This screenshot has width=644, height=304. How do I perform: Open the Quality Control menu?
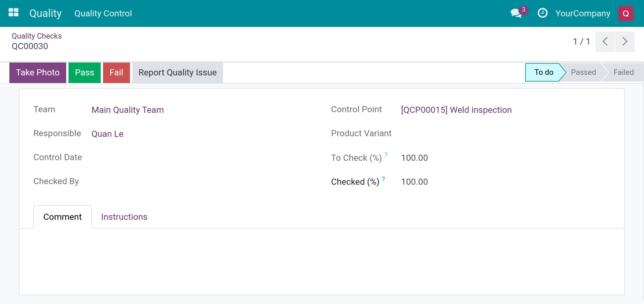(103, 13)
